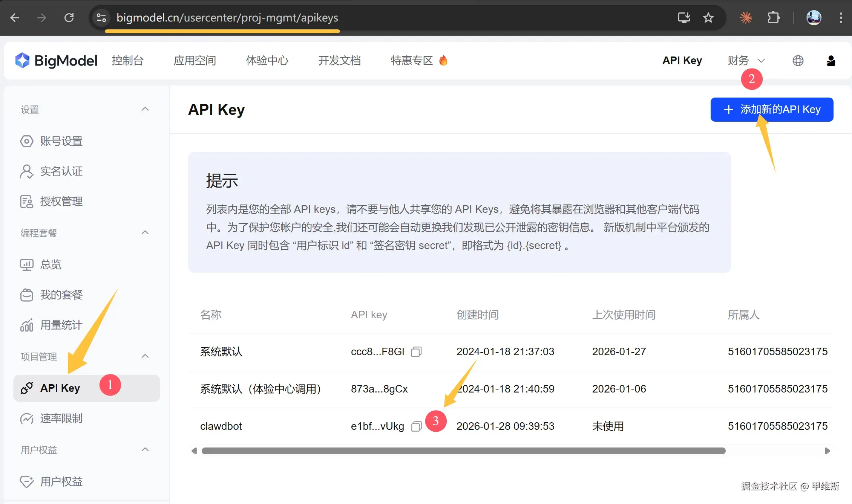The image size is (852, 504).
Task: Copy the 系统默认 ccc8...F8GI key
Action: (x=416, y=352)
